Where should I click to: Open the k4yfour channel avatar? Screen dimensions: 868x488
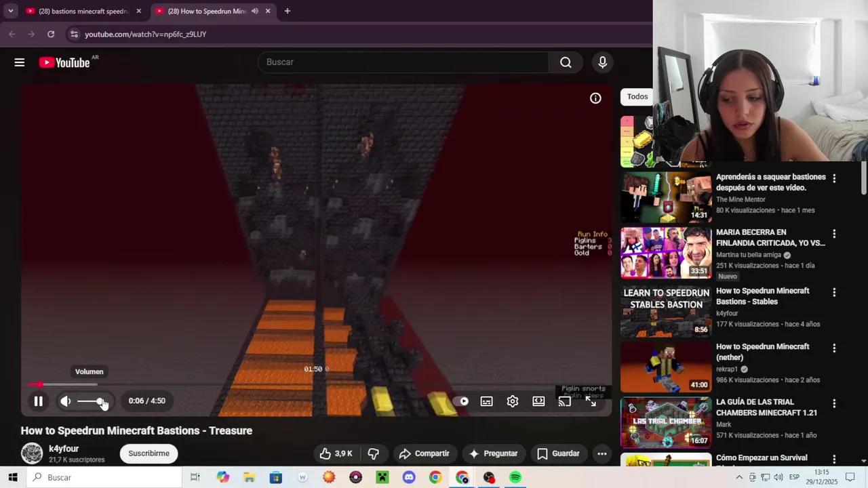point(32,453)
